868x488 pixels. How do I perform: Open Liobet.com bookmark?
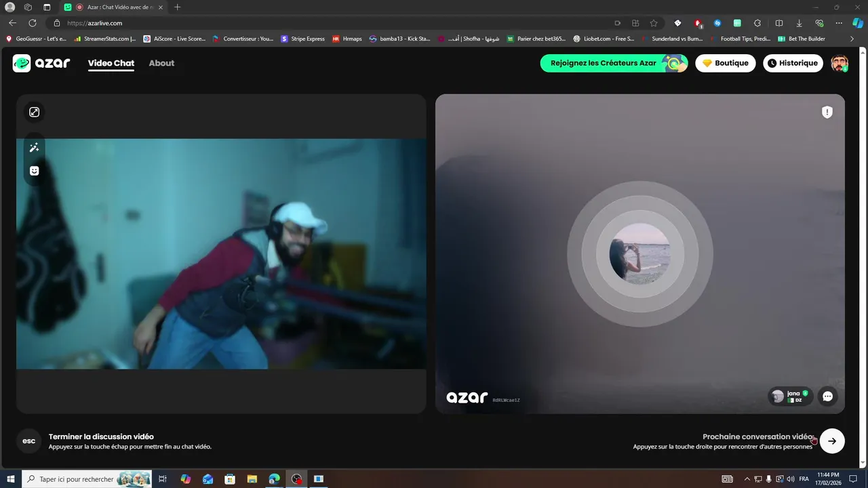[604, 39]
